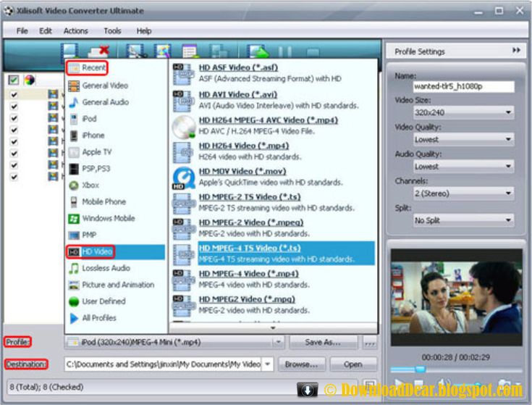Click the Pause toolbar icon
532x405 pixels.
(x=284, y=52)
